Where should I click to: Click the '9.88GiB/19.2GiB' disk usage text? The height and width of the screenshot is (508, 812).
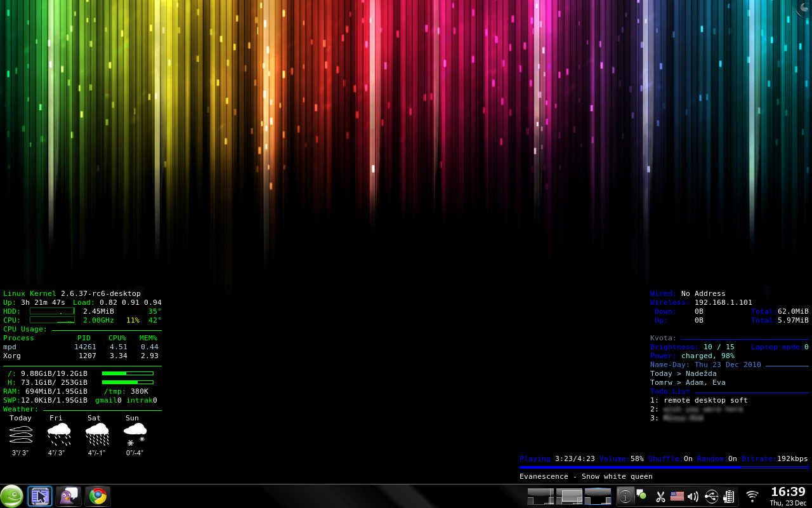coord(54,373)
